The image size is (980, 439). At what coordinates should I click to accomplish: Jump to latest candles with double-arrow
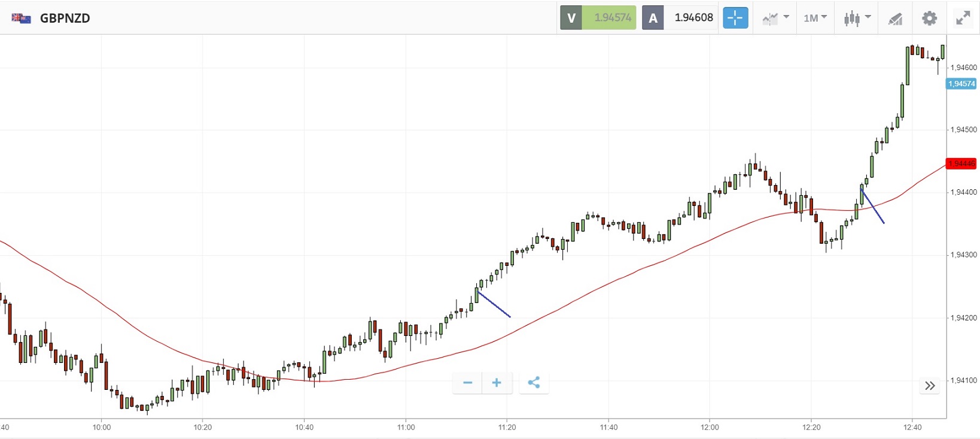pos(930,386)
